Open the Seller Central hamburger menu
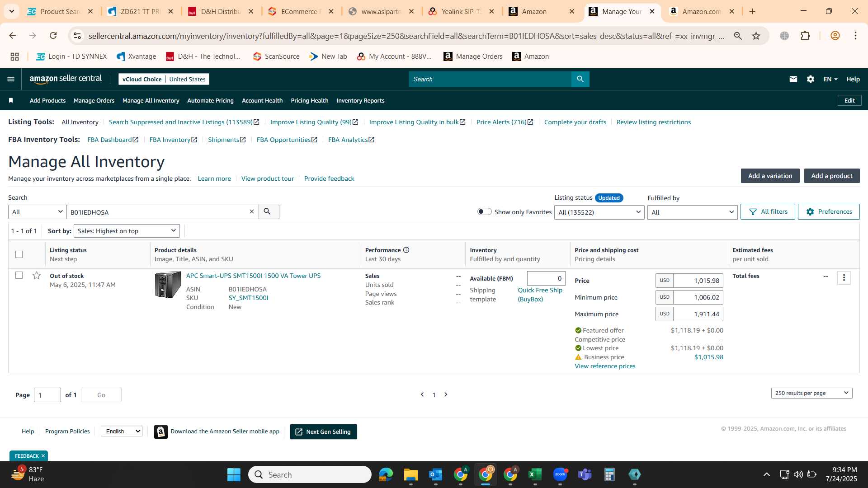 (11, 79)
